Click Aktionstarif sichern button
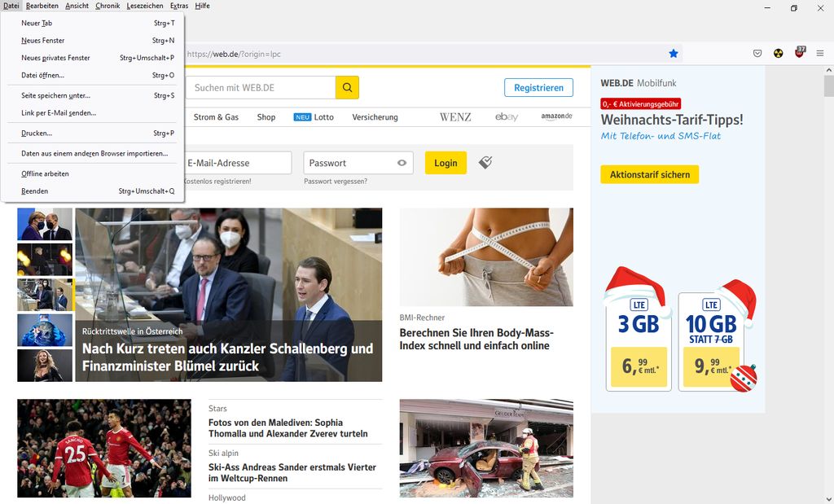This screenshot has width=834, height=504. pos(649,174)
